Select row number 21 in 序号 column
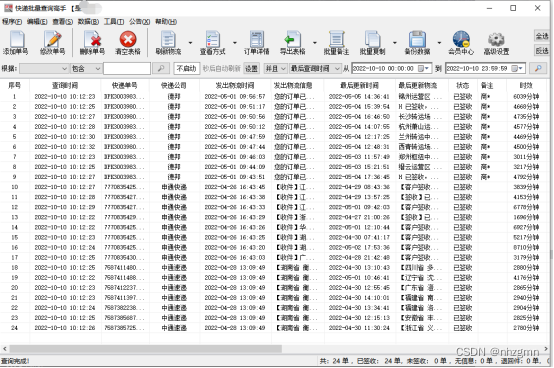 (14, 298)
